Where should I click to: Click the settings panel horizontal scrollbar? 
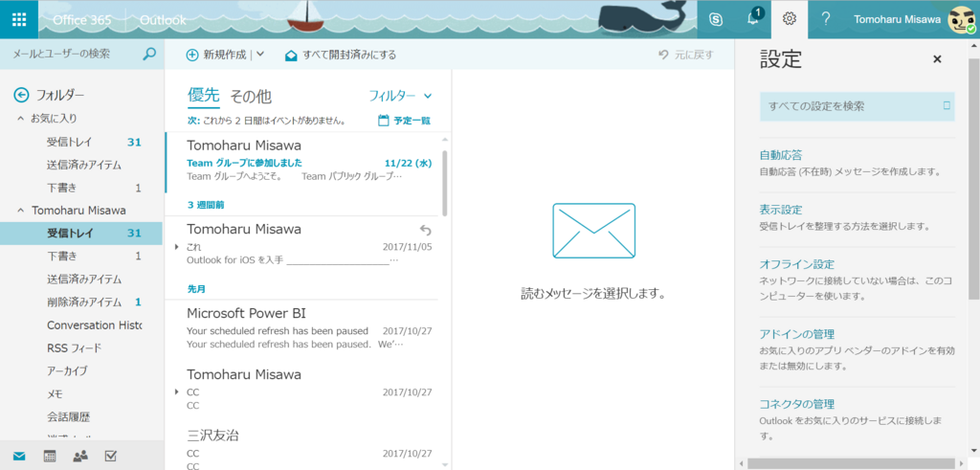(x=852, y=463)
